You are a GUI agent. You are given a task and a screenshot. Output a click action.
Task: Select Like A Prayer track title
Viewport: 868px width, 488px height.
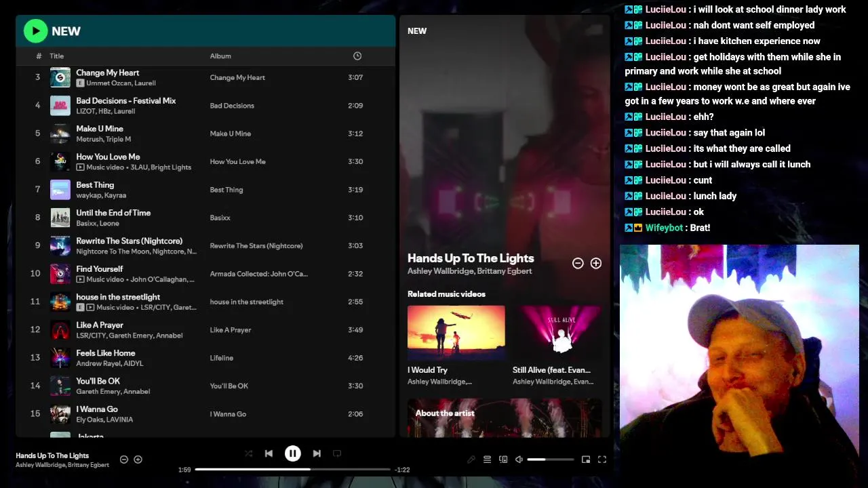(x=100, y=325)
